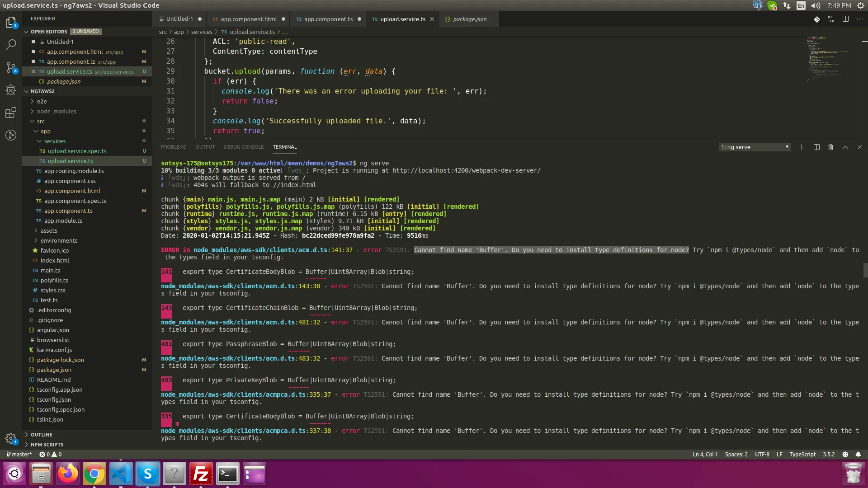Viewport: 868px width, 488px height.
Task: Split the editor to the right
Action: coord(845,19)
